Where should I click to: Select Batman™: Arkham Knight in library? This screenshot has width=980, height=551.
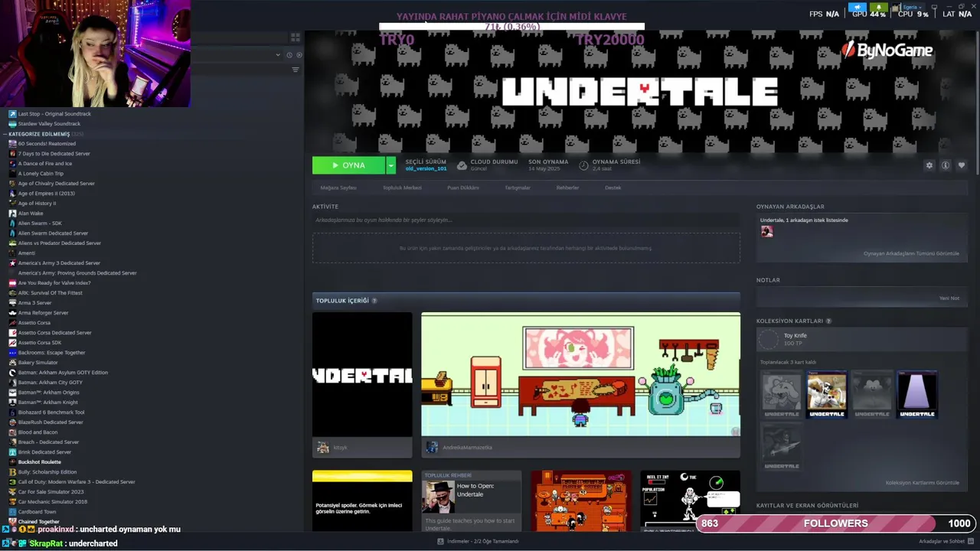(48, 403)
